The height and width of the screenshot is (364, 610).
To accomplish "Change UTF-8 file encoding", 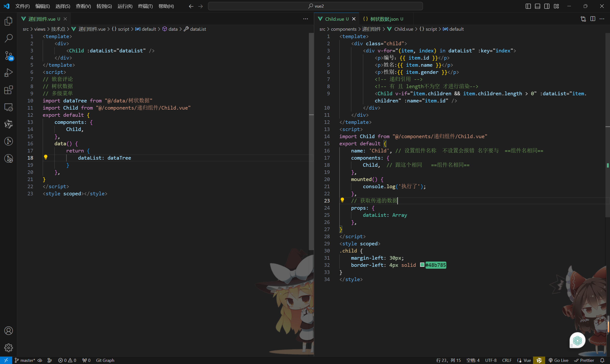I will [x=491, y=360].
